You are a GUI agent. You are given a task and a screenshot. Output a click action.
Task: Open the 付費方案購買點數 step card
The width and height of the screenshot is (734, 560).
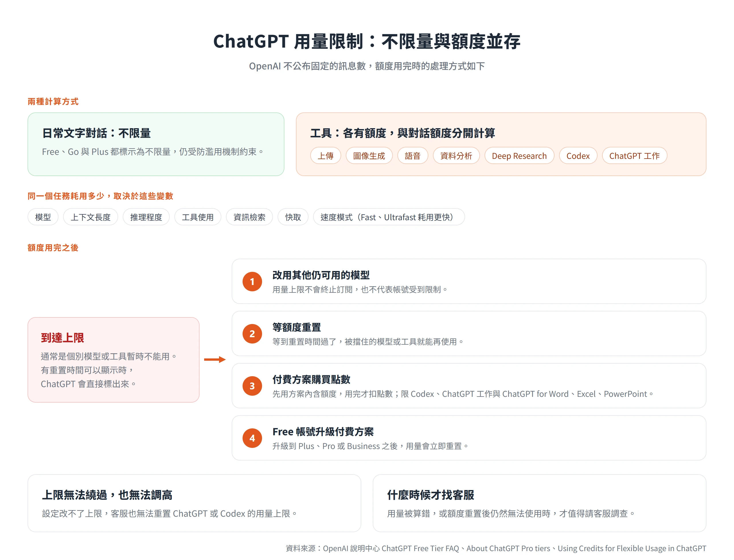[469, 386]
